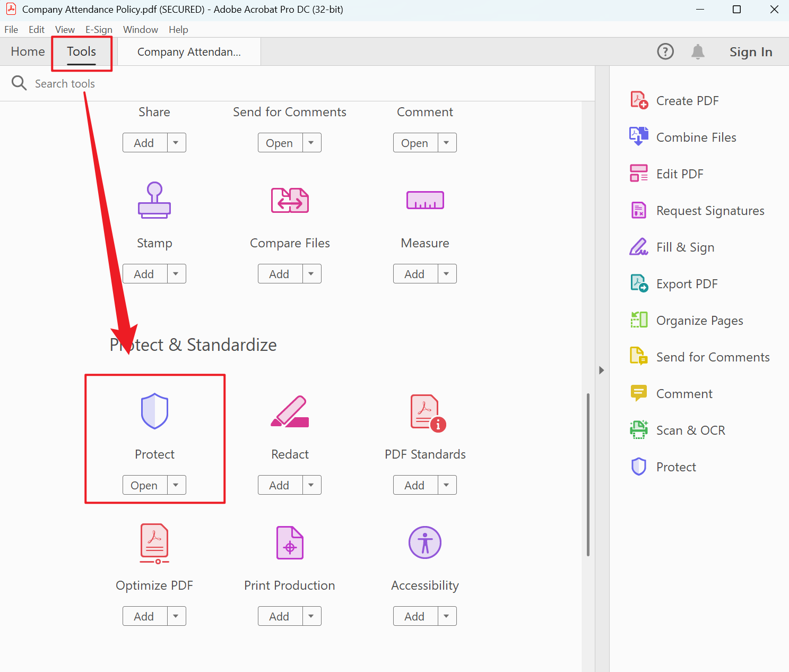Expand the dropdown arrow next to Protect Open
Screen dimensions: 789x672
point(176,485)
